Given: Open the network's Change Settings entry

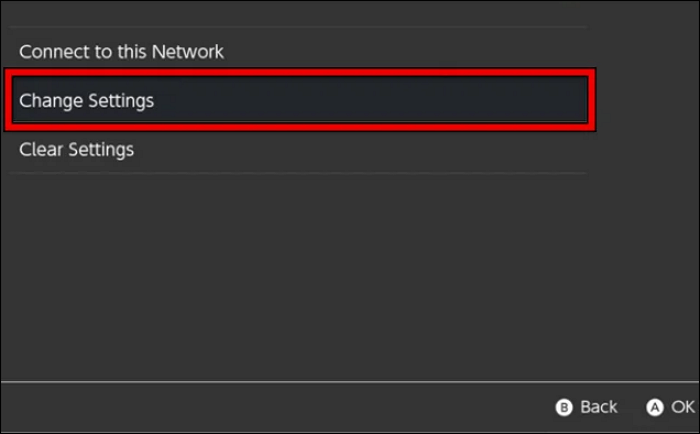Looking at the screenshot, I should 300,101.
